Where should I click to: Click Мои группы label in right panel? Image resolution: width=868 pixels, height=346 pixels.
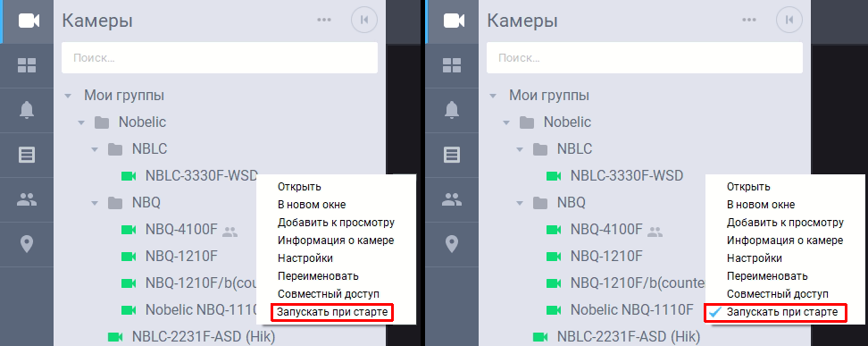pyautogui.click(x=548, y=96)
